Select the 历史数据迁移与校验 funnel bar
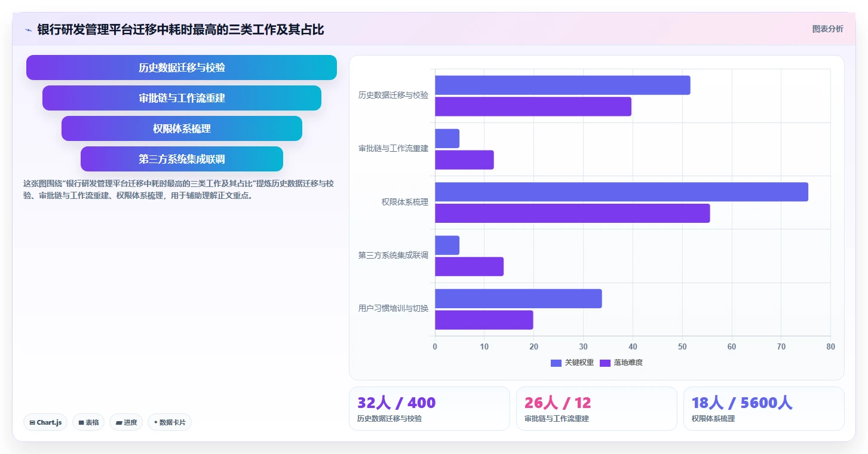 (x=182, y=68)
